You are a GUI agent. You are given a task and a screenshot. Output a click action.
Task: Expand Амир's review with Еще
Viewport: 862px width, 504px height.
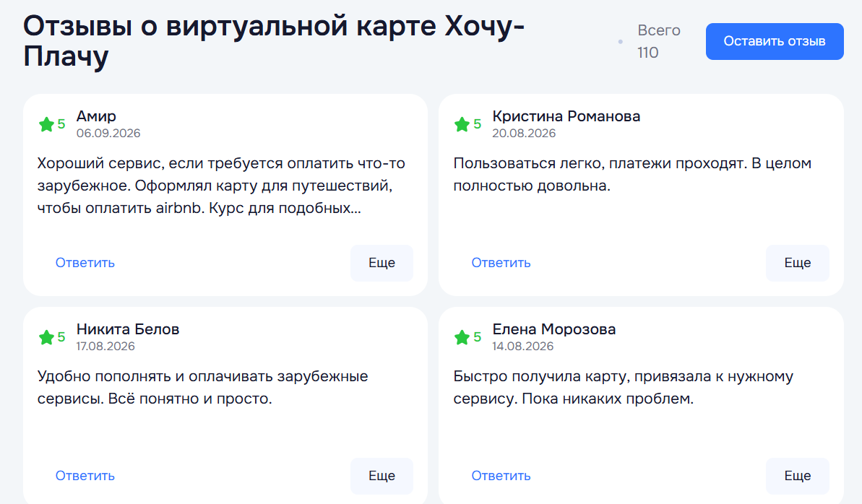tap(382, 263)
